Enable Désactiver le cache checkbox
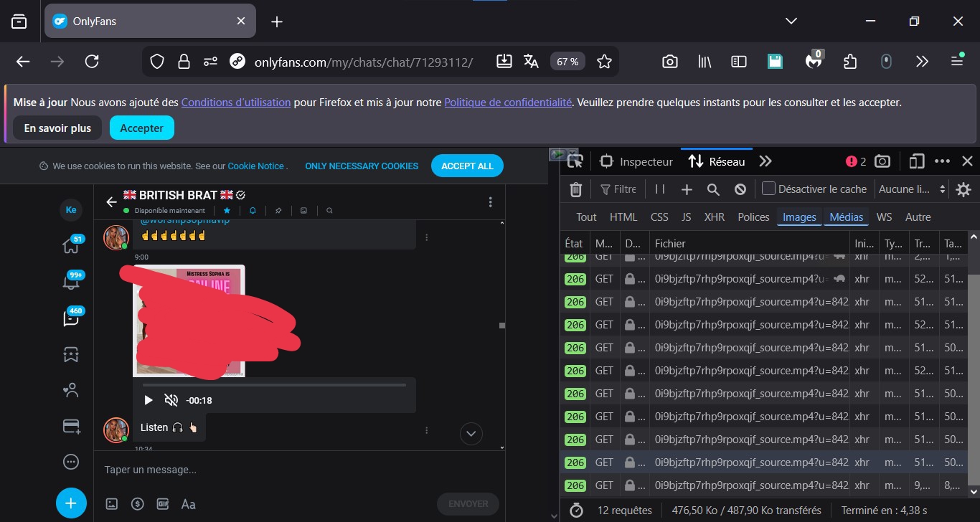980x522 pixels. (x=768, y=189)
